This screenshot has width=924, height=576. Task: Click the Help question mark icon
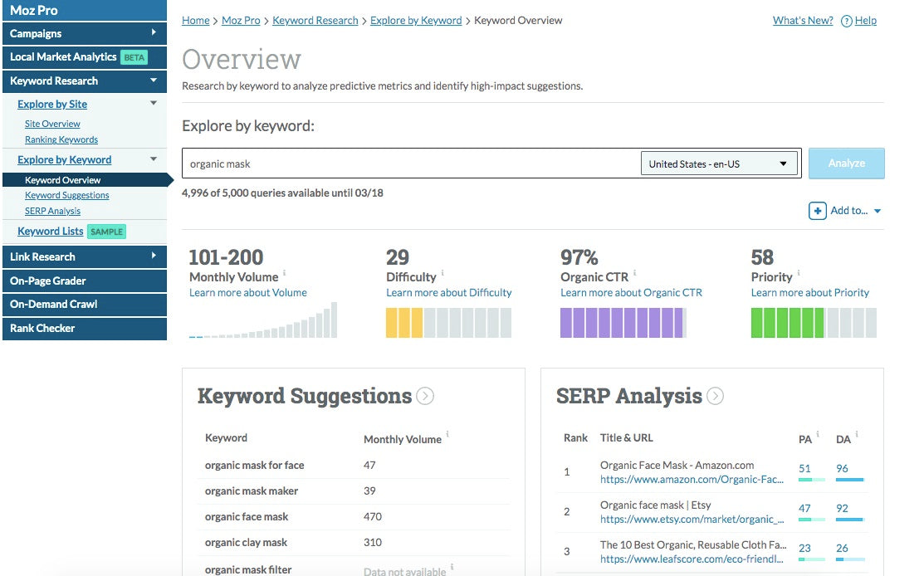(x=846, y=22)
